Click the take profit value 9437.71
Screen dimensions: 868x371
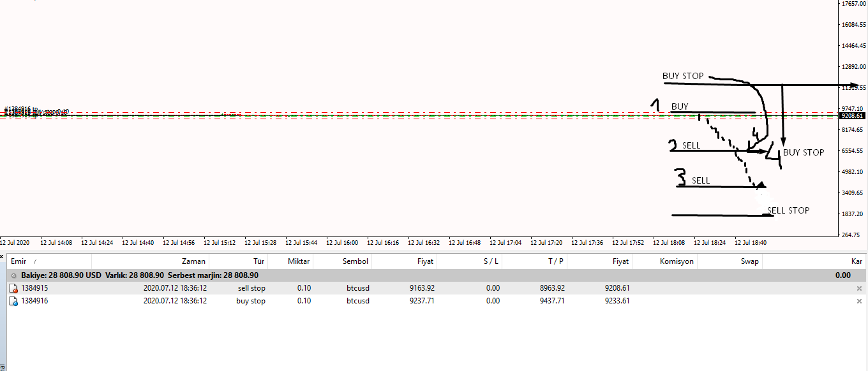tap(552, 301)
